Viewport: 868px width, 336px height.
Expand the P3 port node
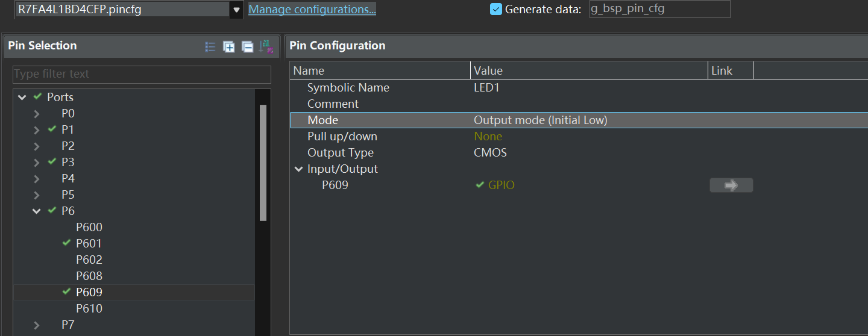click(37, 163)
